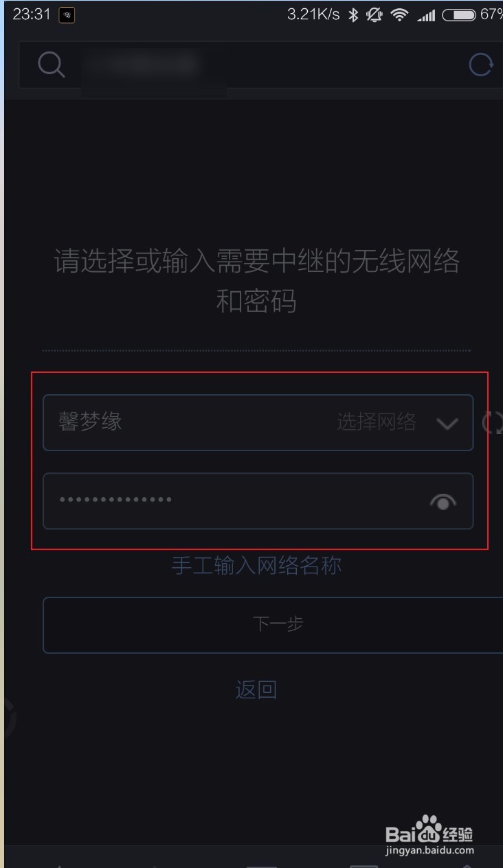
Task: Tap the notification app icon beside clock
Action: click(x=67, y=15)
